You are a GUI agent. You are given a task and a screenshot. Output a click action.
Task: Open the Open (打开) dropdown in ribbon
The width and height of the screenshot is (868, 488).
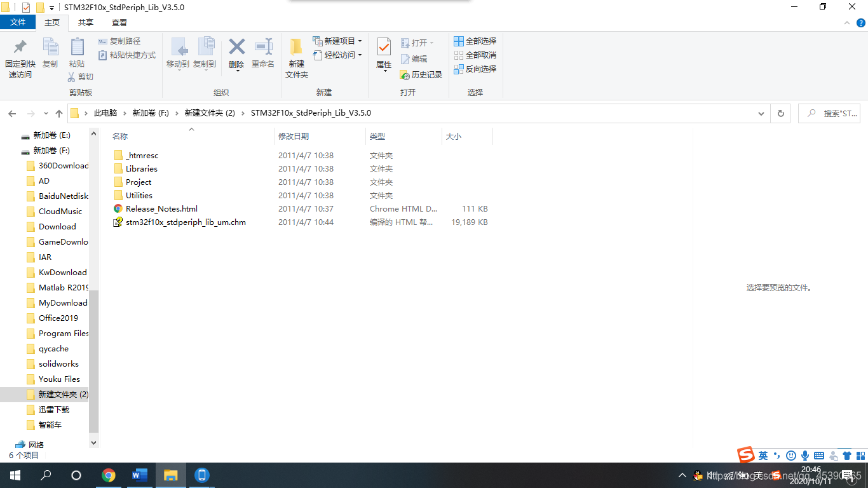(x=417, y=43)
